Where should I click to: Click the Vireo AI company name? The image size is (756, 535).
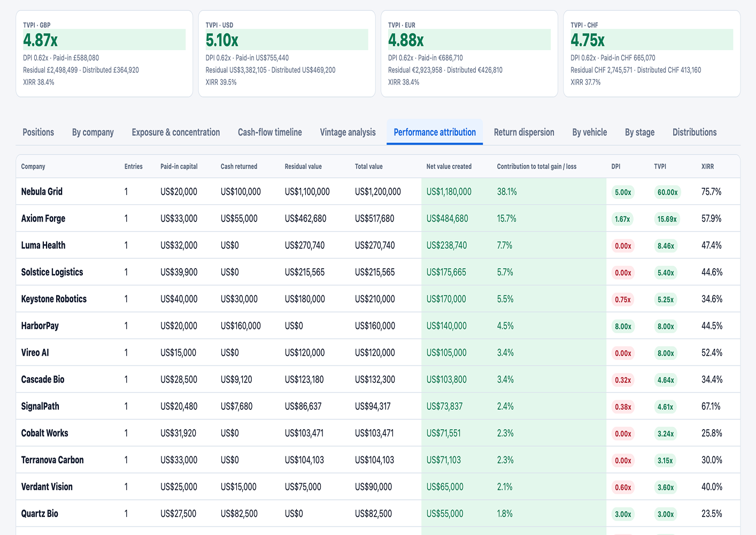click(35, 352)
